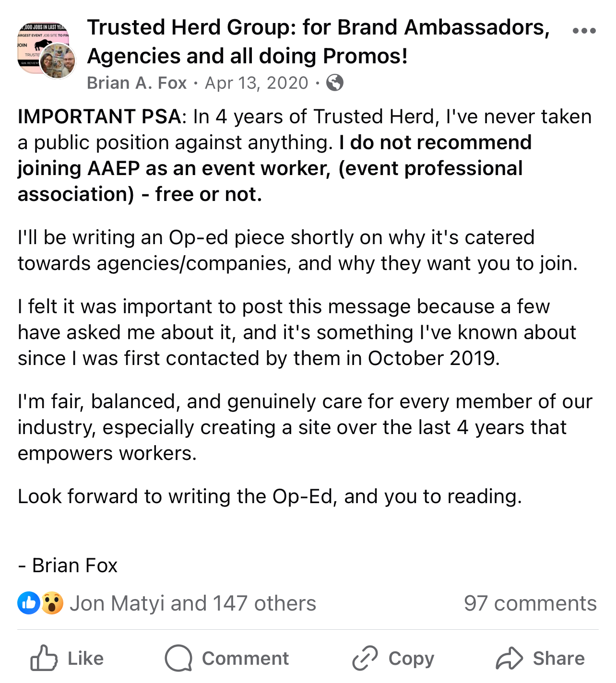
Task: Open the three-dot post options menu
Action: (x=584, y=31)
